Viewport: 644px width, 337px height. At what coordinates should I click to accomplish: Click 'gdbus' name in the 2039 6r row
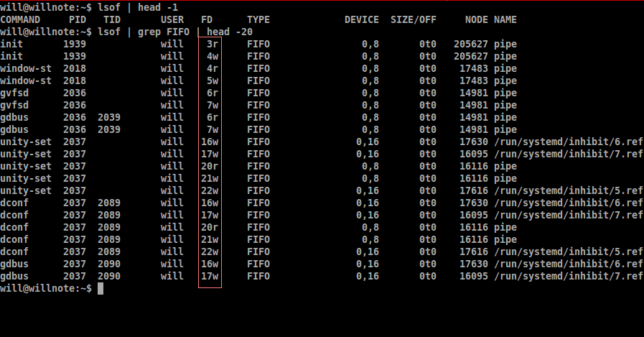coord(14,118)
